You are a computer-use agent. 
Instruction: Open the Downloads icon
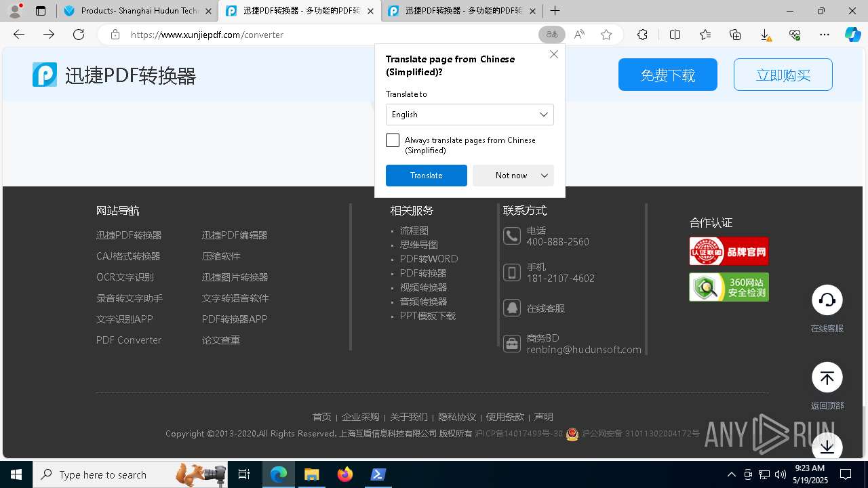[x=765, y=35]
